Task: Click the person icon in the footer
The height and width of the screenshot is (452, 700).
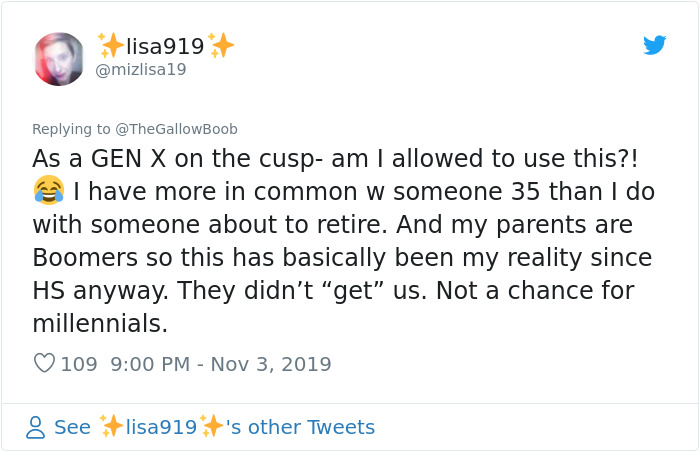Action: point(35,427)
